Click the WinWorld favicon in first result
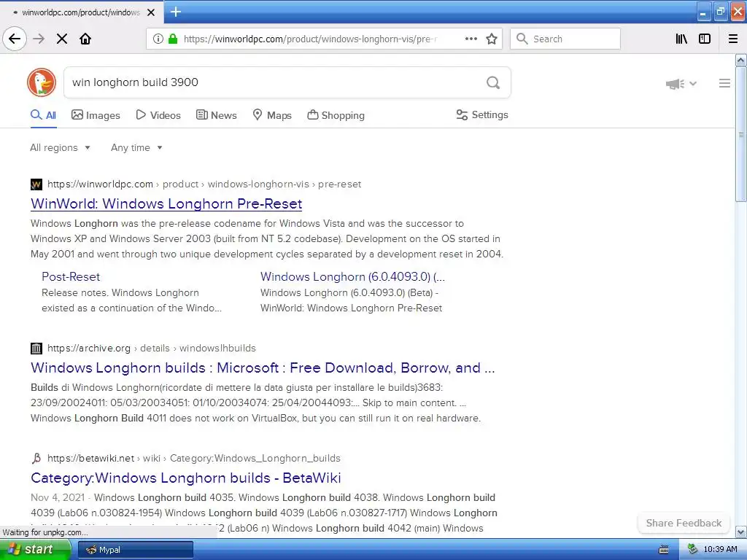 [x=36, y=184]
